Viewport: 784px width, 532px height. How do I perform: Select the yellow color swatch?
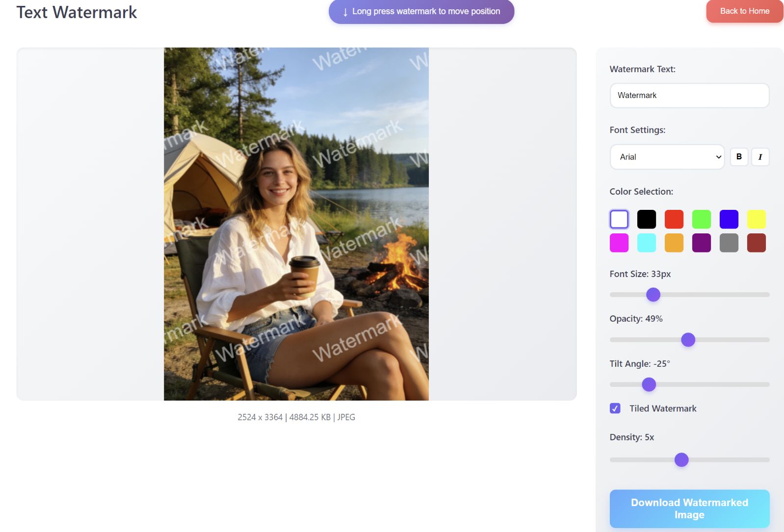pyautogui.click(x=757, y=219)
